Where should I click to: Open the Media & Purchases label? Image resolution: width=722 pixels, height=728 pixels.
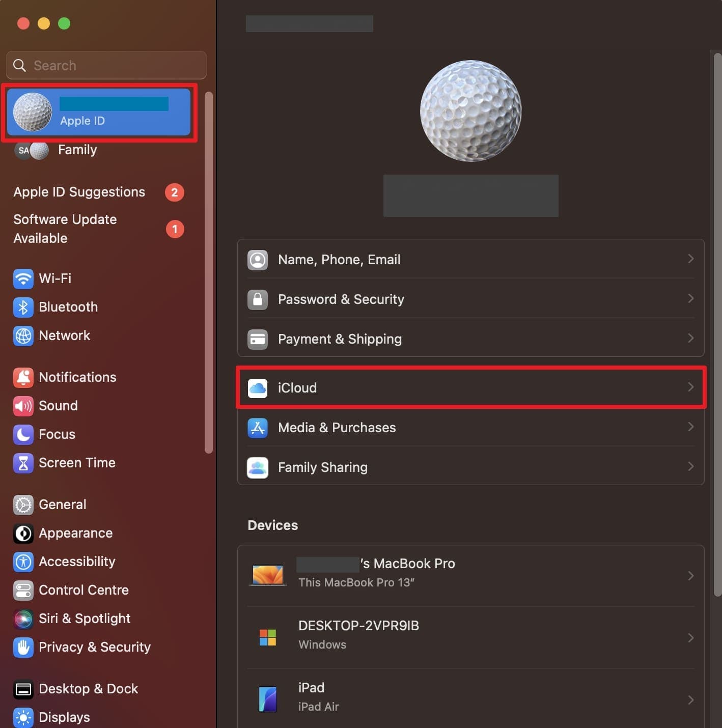[337, 428]
